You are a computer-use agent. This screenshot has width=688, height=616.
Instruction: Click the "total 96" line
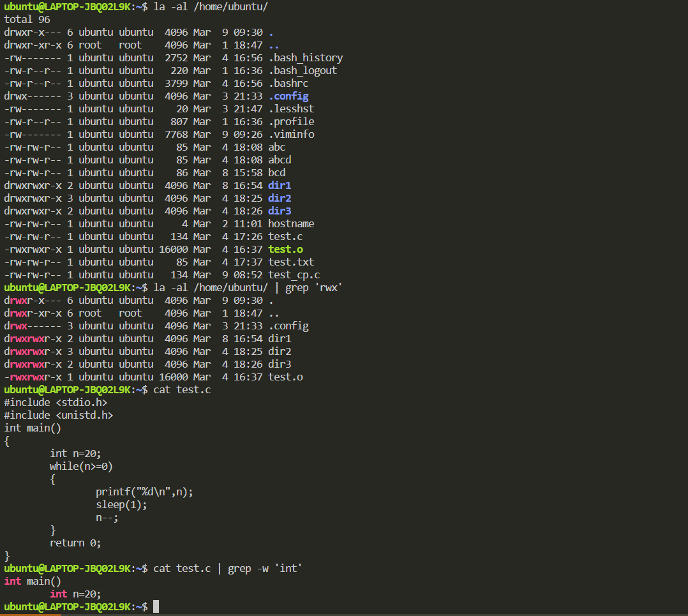(27, 19)
